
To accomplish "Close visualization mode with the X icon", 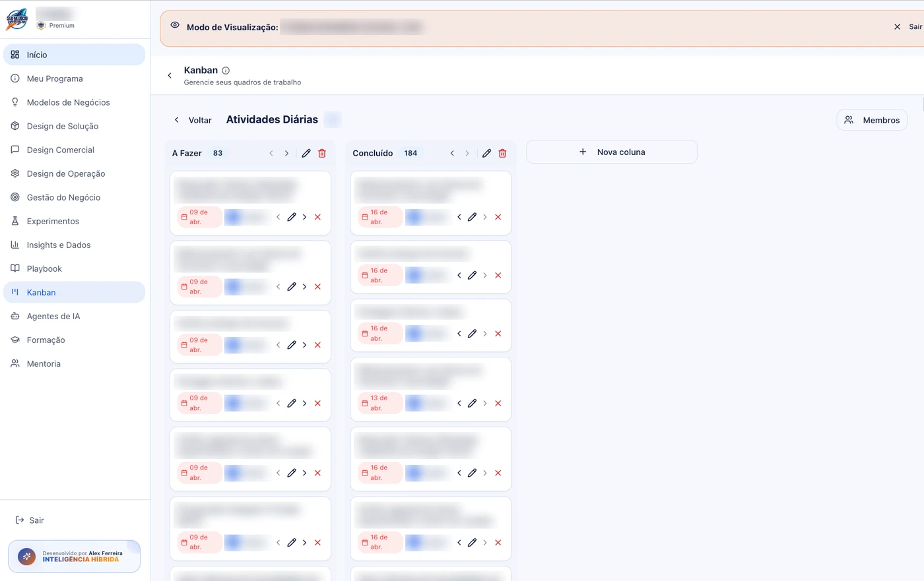I will 897,27.
